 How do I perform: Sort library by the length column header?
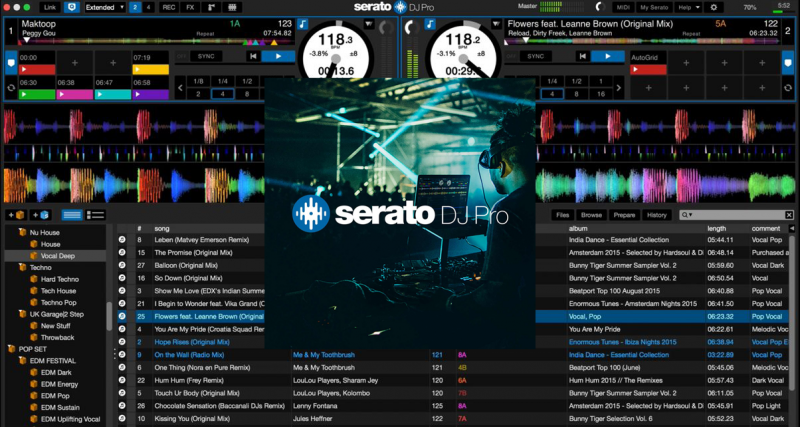point(716,229)
